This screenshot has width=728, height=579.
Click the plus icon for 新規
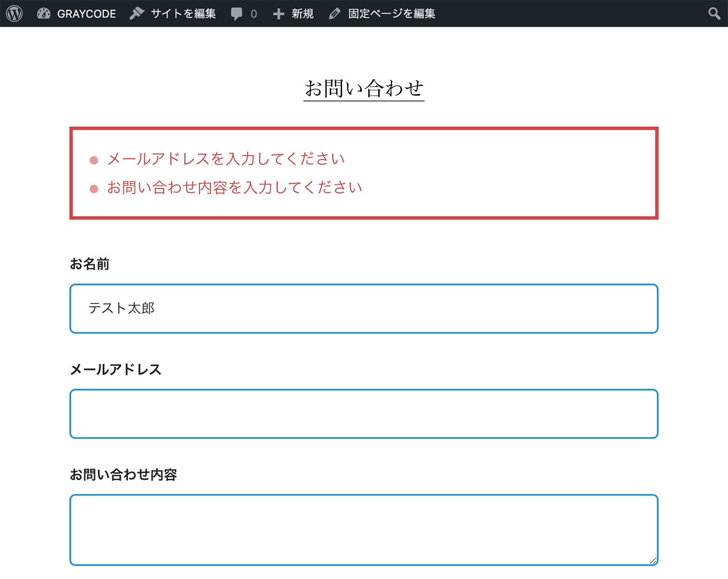click(x=278, y=14)
